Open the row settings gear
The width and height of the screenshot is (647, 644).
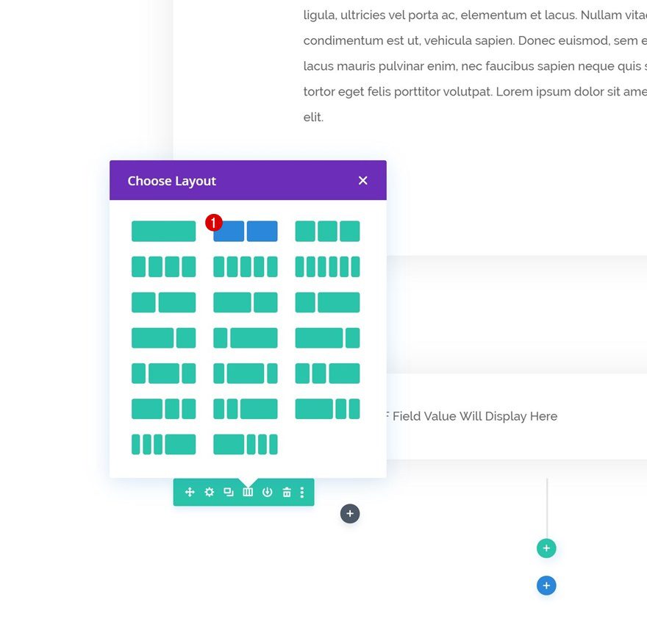tap(209, 492)
